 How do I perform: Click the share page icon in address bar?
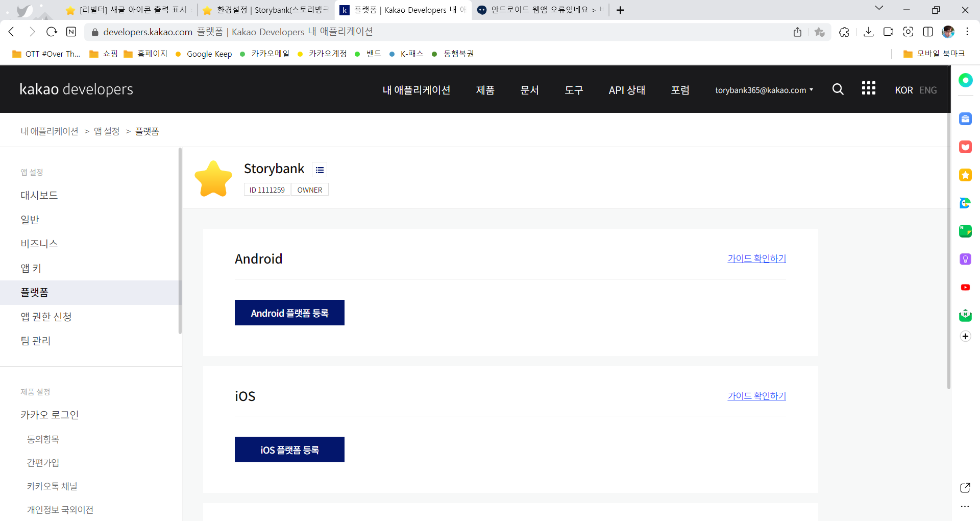797,32
